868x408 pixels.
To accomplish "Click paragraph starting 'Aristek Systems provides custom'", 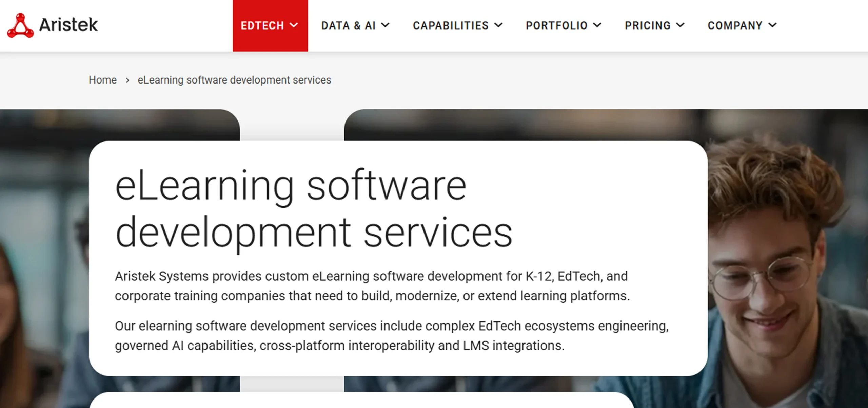I will pyautogui.click(x=372, y=286).
